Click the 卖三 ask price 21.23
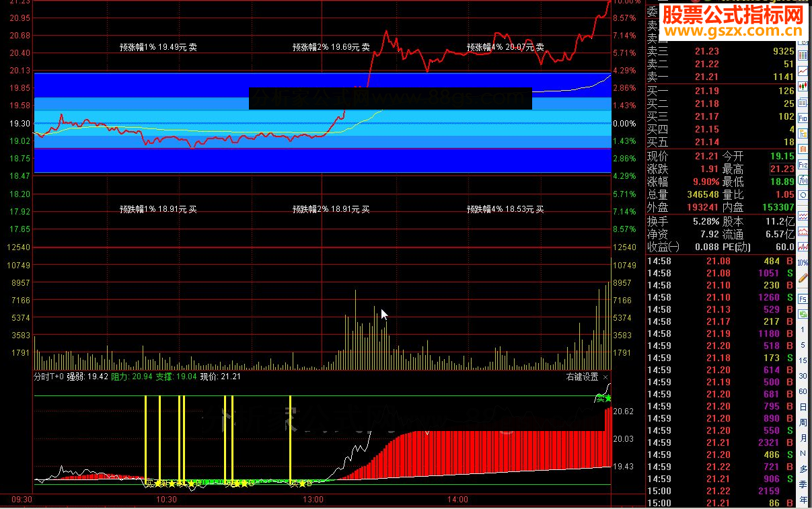812x509 pixels. [707, 52]
